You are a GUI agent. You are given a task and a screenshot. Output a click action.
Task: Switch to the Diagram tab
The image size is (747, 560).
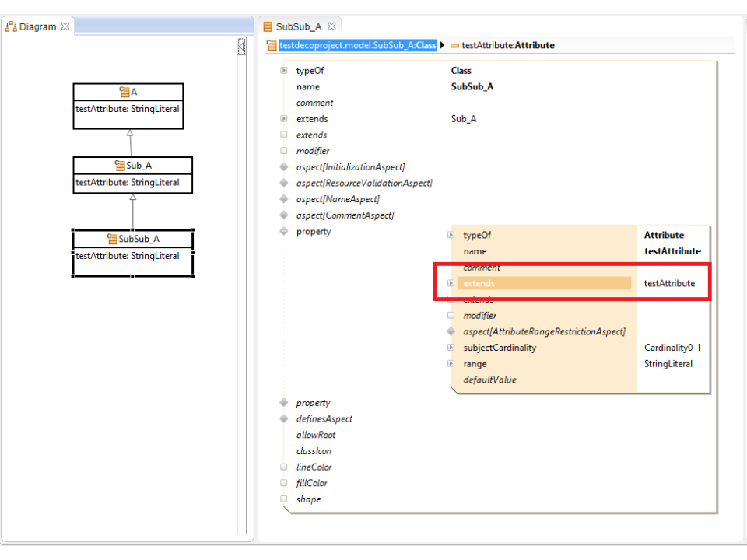[37, 26]
